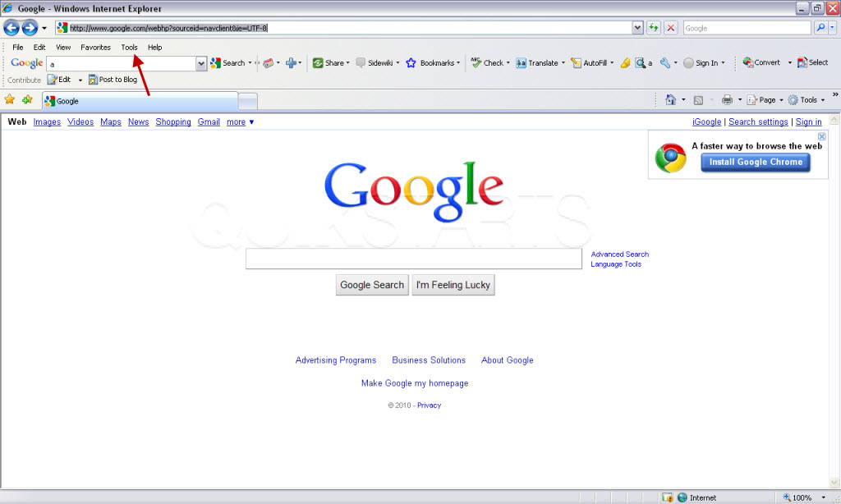Open the Tools menu in menu bar

pos(129,47)
